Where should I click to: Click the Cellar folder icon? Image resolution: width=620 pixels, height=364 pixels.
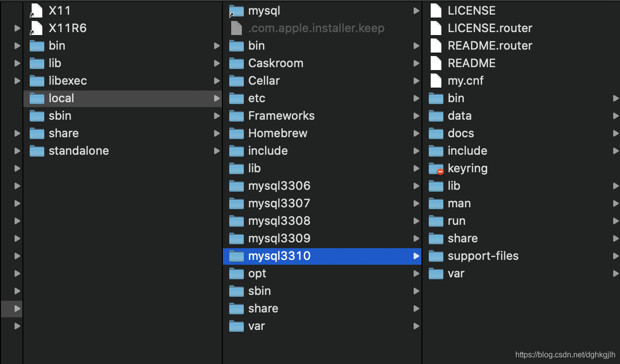coord(237,81)
